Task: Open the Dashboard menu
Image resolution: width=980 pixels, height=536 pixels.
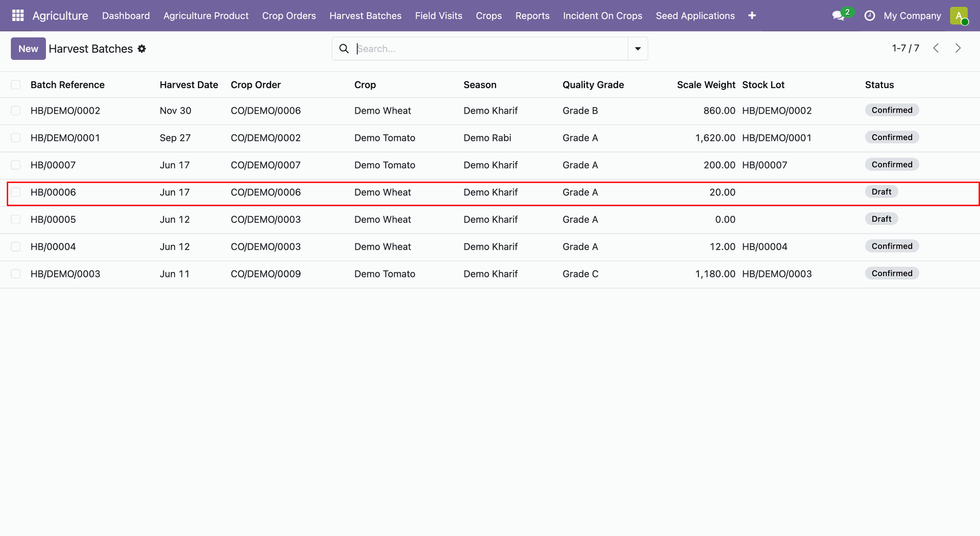Action: 126,16
